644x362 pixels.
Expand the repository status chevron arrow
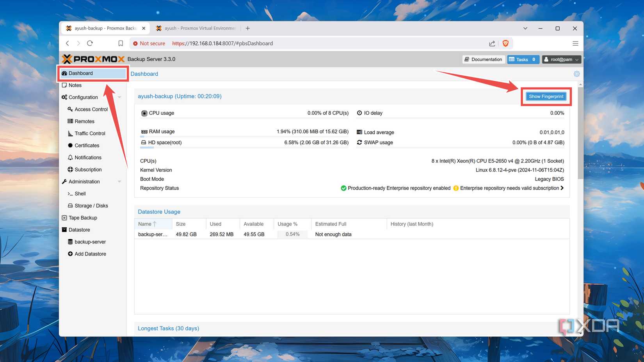point(562,188)
